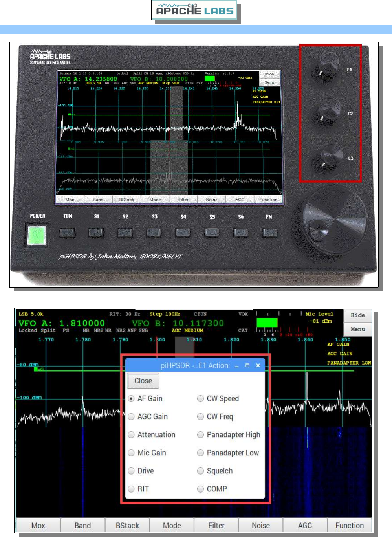
Task: Push the S4 hardware button
Action: pyautogui.click(x=183, y=233)
